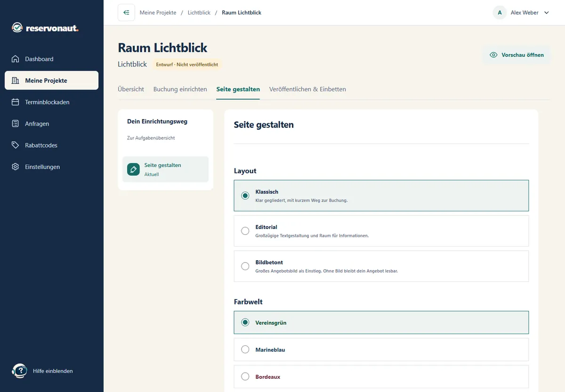The height and width of the screenshot is (392, 565).
Task: Choose the Marineblau color radio button
Action: [245, 350]
